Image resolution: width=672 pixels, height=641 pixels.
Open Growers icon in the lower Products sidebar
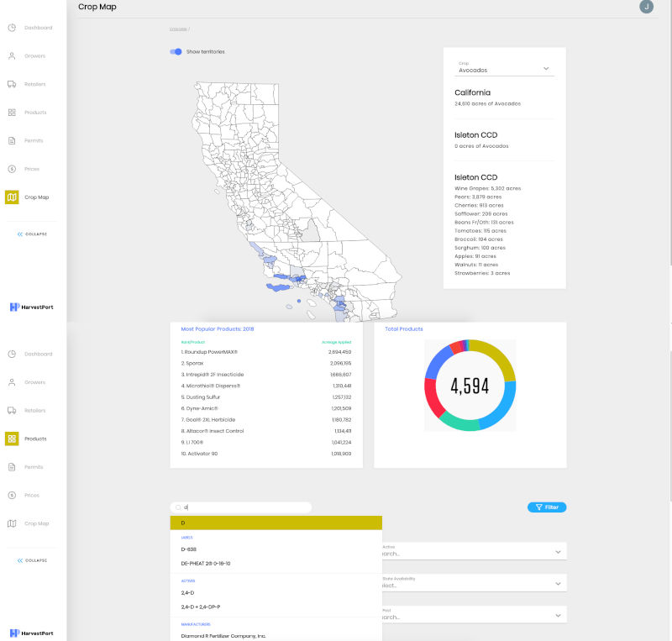(x=12, y=382)
